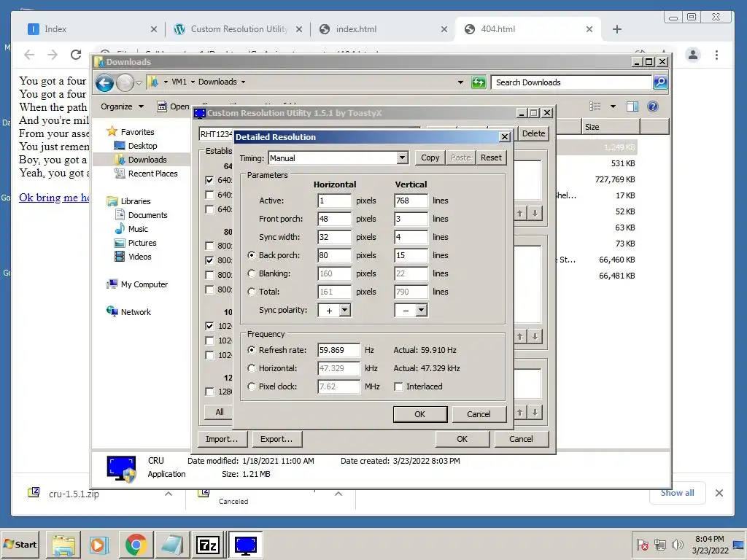
Task: Click the Start button
Action: pyautogui.click(x=20, y=544)
